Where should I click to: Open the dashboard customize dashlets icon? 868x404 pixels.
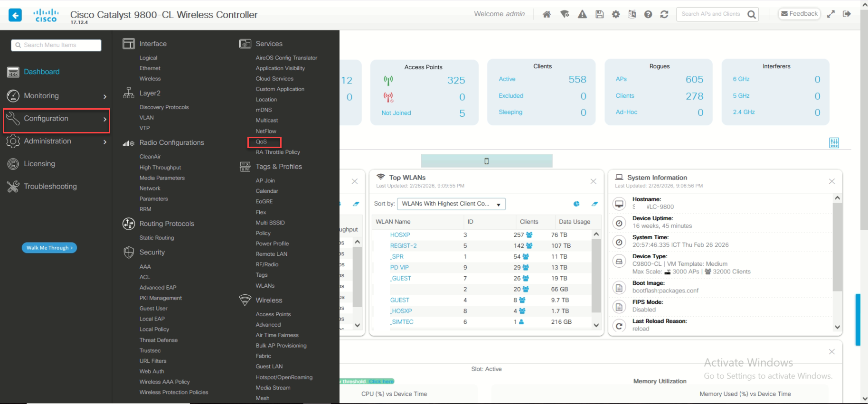[834, 142]
